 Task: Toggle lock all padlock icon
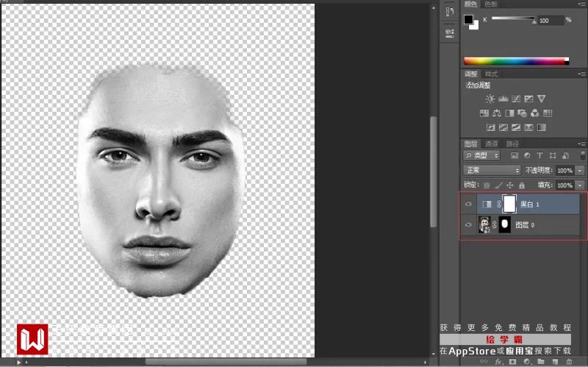pos(522,185)
